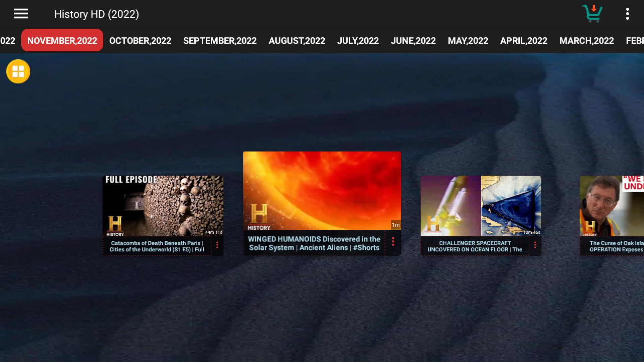
Task: Switch to the APRIL,2022 tab
Action: click(524, 41)
